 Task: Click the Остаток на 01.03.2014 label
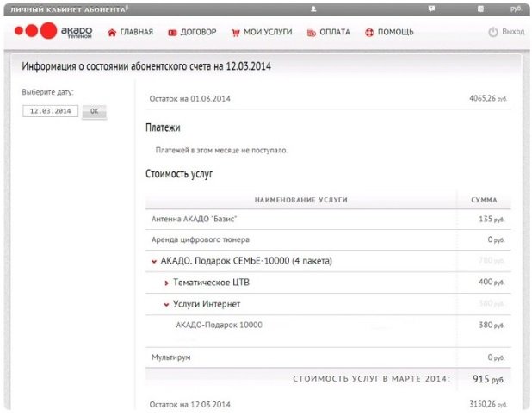[189, 99]
